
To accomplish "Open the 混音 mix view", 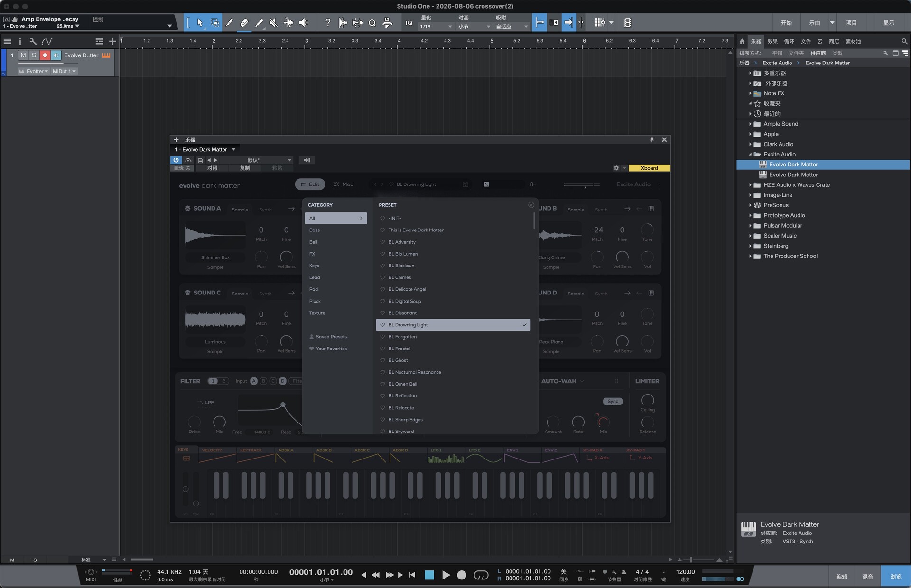I will (867, 577).
